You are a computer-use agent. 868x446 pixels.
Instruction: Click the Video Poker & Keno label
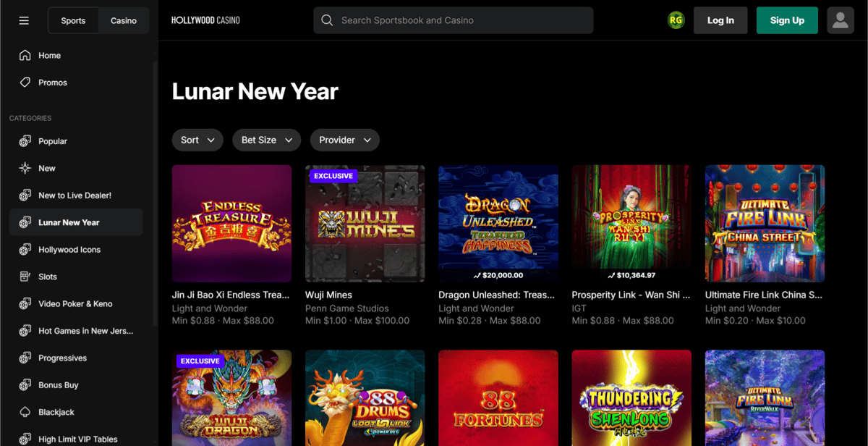coord(75,304)
